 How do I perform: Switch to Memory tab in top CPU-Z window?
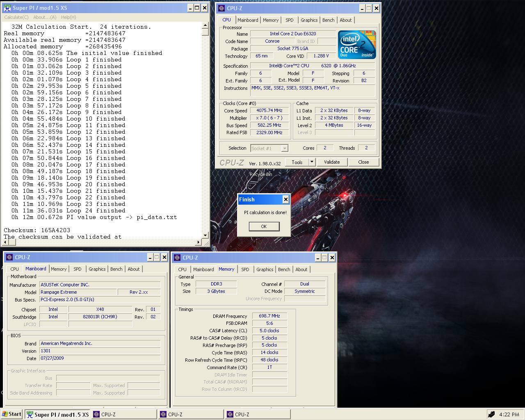coord(271,20)
